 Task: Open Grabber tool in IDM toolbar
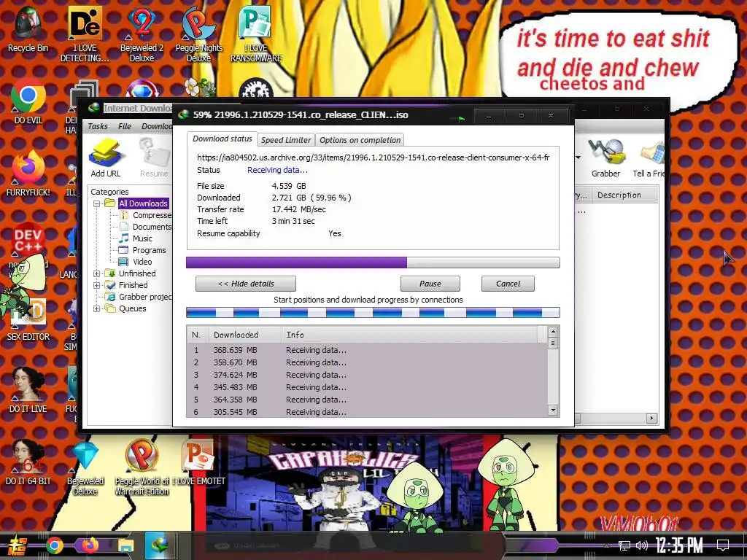[x=606, y=158]
